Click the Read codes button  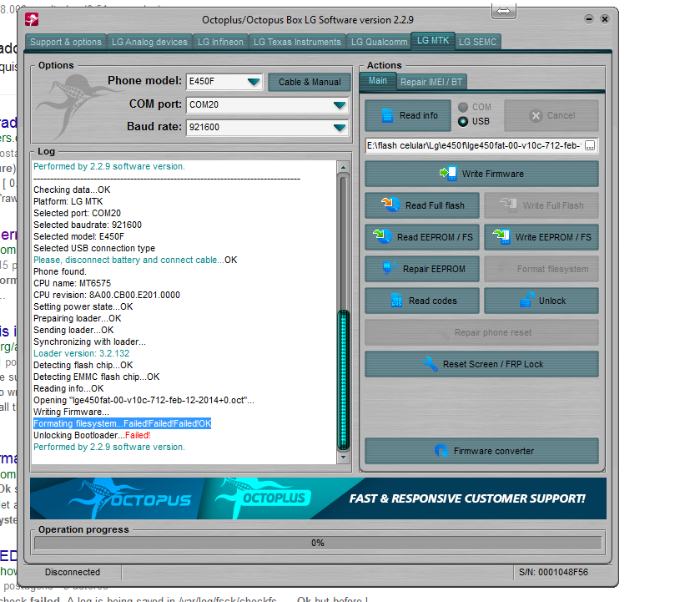(422, 301)
